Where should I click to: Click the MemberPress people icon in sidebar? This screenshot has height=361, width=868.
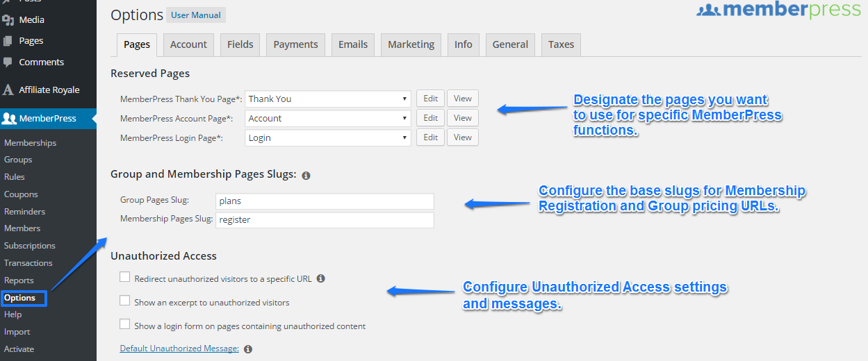point(9,118)
